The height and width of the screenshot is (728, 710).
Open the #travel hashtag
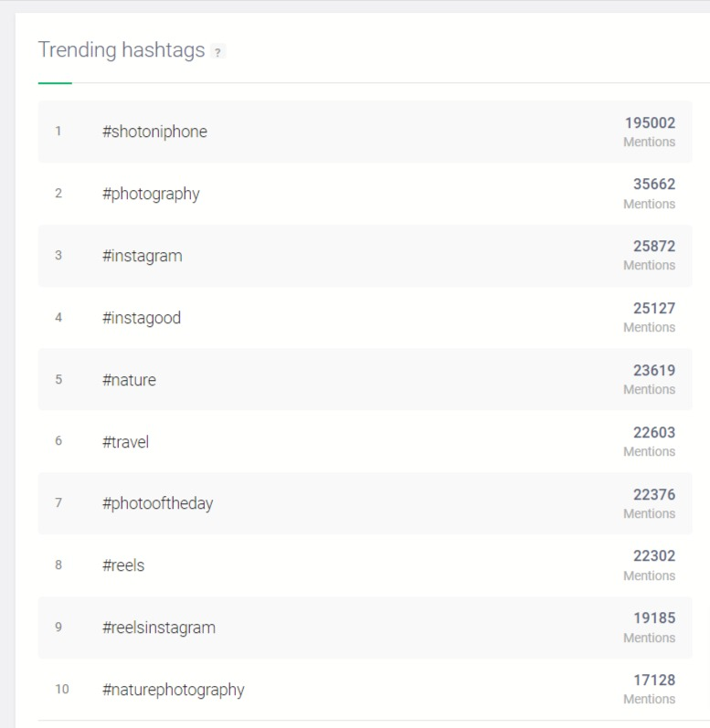[125, 442]
